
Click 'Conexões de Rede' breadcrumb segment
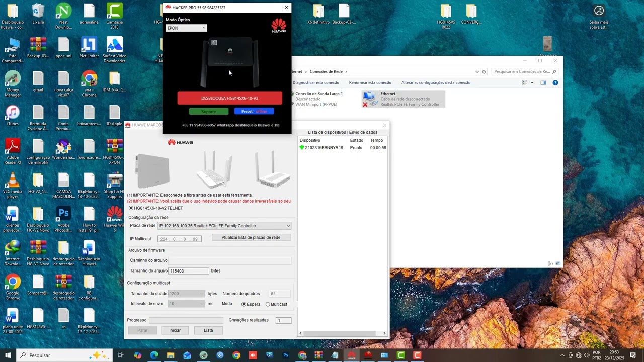[x=326, y=71]
